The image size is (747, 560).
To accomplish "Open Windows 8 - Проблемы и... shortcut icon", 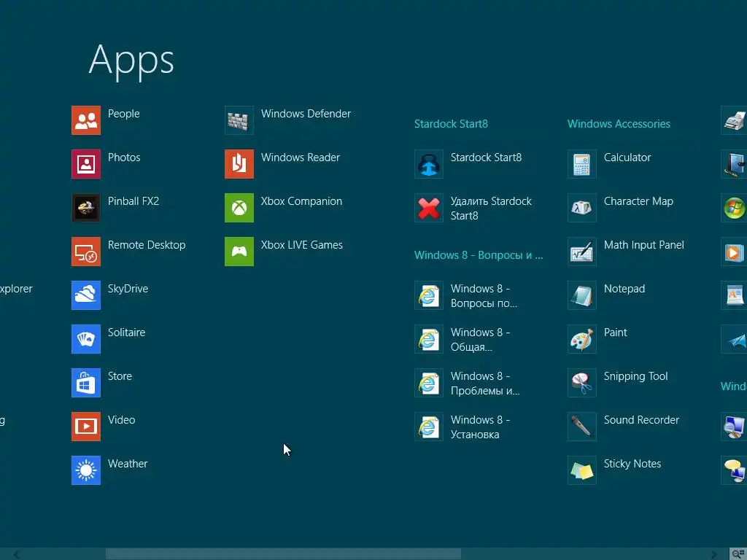I will pyautogui.click(x=429, y=383).
